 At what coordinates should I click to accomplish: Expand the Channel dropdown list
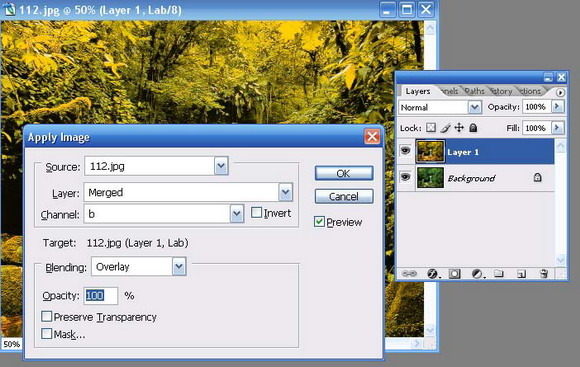coord(237,214)
